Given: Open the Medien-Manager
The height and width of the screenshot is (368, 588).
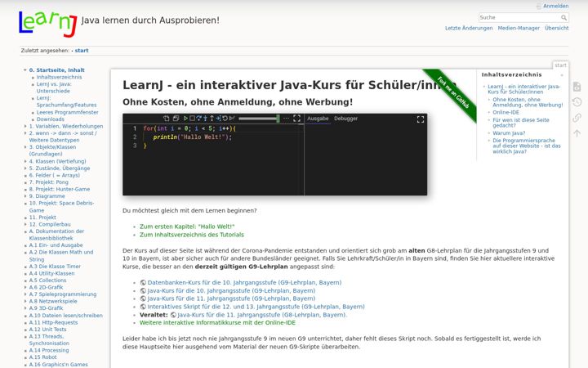Looking at the screenshot, I should click(x=519, y=28).
